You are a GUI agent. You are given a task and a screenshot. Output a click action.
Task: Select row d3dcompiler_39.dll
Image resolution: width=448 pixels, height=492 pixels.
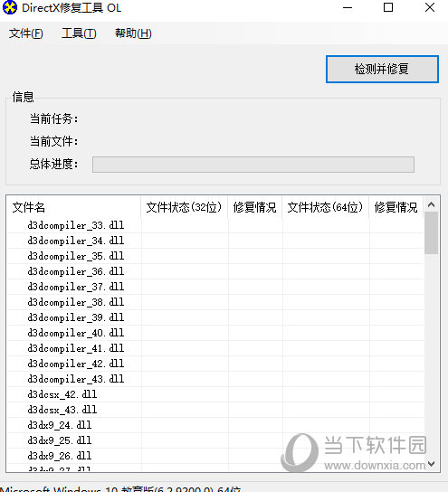tap(215, 317)
